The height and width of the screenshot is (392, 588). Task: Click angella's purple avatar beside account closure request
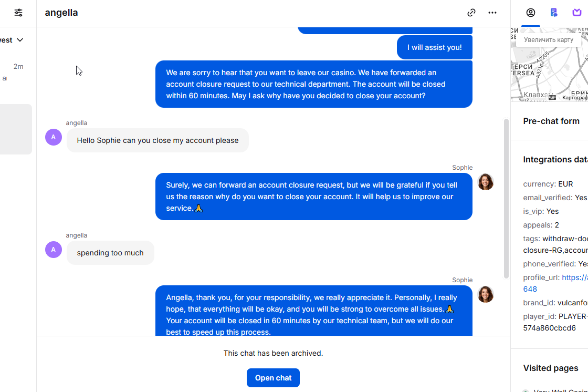pyautogui.click(x=54, y=137)
